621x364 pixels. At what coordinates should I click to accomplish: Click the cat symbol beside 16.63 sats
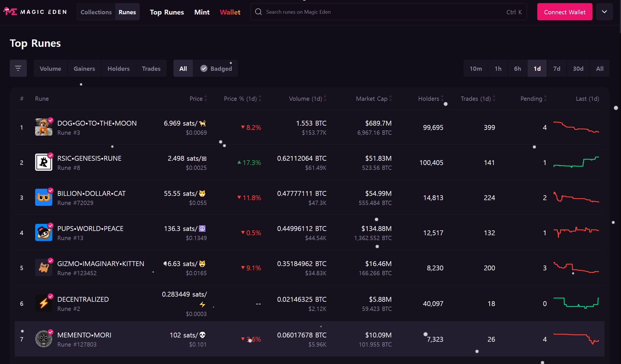202,264
